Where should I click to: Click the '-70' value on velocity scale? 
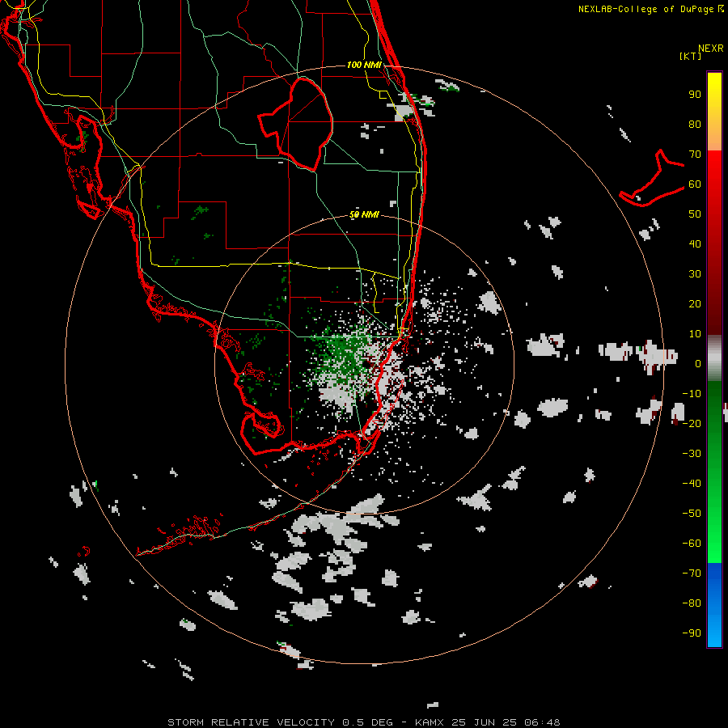pyautogui.click(x=692, y=574)
